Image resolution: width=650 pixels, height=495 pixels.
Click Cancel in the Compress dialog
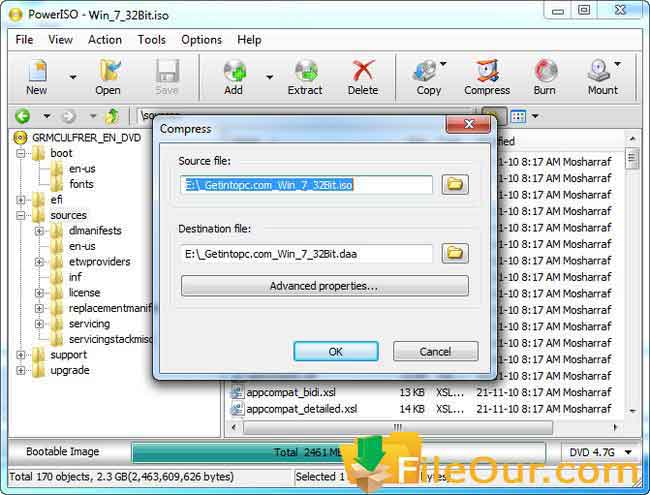(435, 352)
